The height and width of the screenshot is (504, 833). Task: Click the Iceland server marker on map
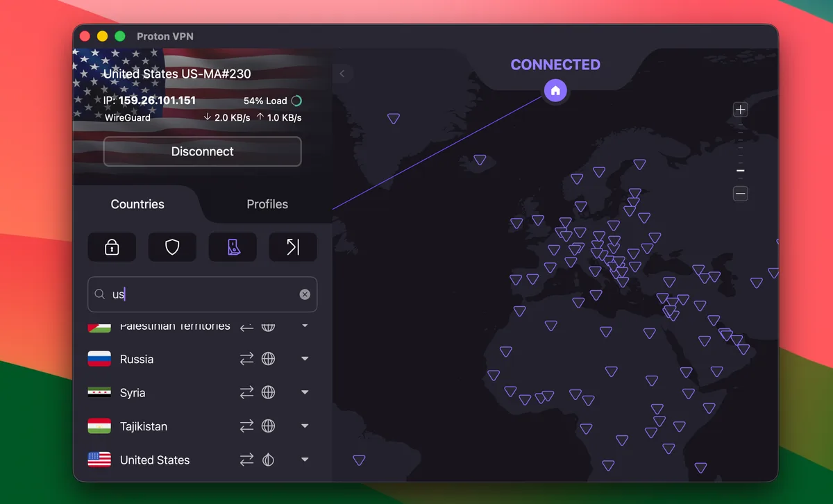[480, 160]
